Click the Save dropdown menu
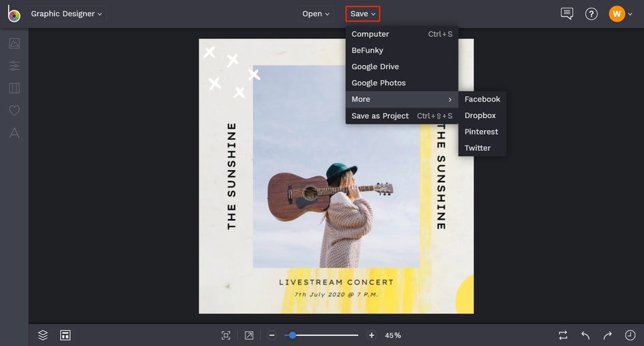 point(363,14)
